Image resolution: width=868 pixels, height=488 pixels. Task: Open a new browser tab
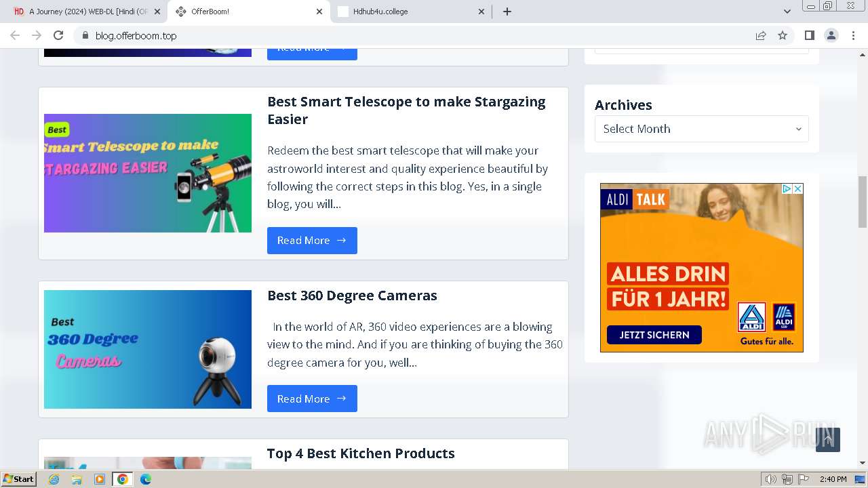tap(507, 12)
